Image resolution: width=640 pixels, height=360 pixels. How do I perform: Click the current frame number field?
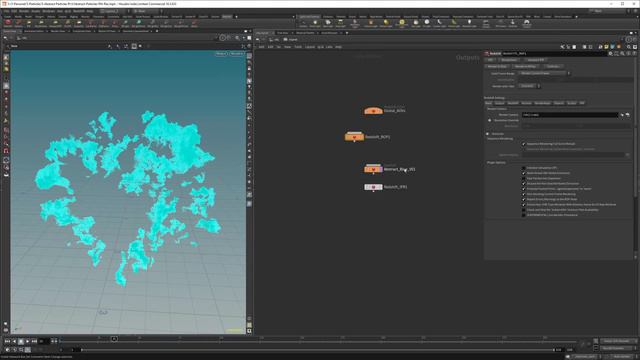coord(43,341)
